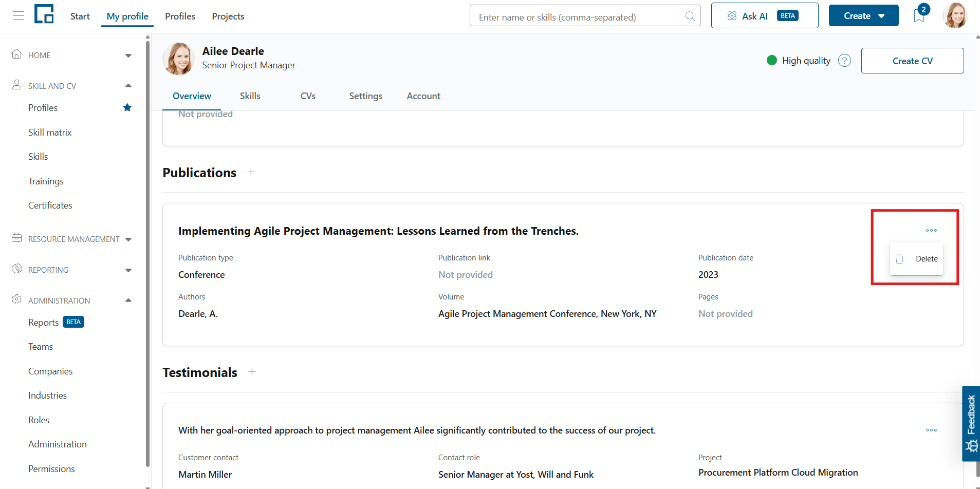The width and height of the screenshot is (980, 489).
Task: Open the Create dropdown button
Action: (x=863, y=15)
